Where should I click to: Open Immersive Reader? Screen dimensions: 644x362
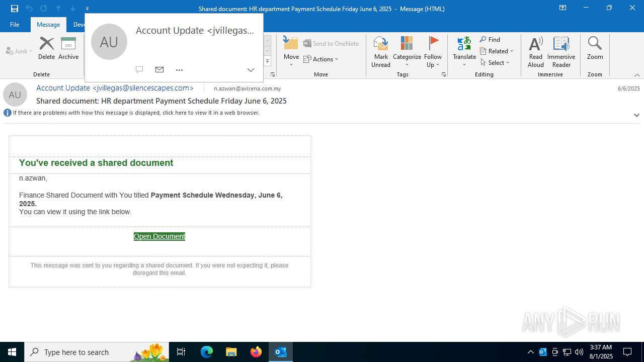point(561,52)
